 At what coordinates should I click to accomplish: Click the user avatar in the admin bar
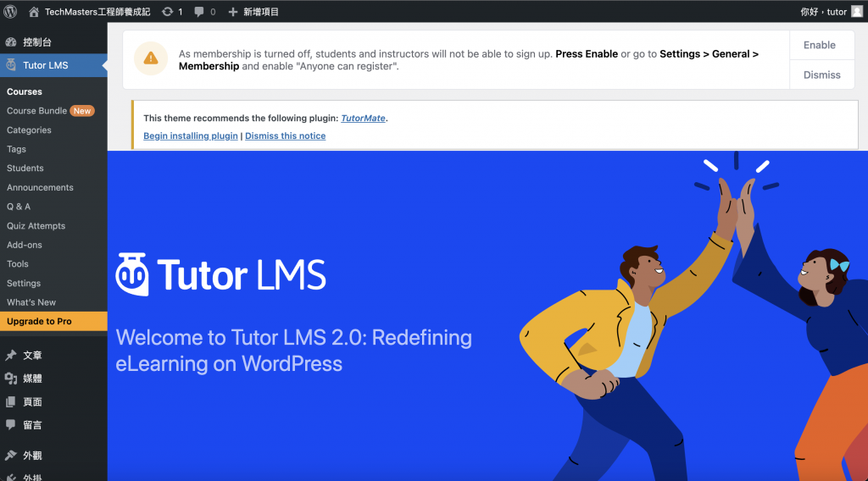[x=856, y=12]
